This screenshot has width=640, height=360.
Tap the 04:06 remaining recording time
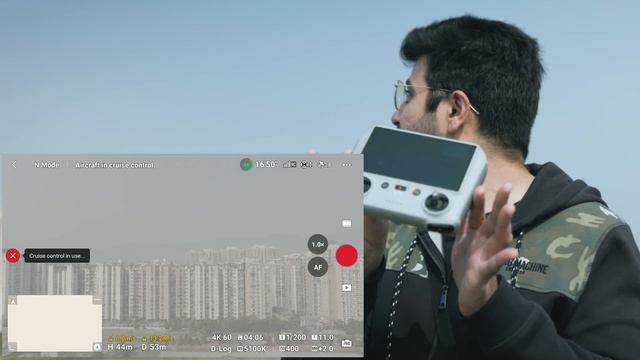coord(251,338)
